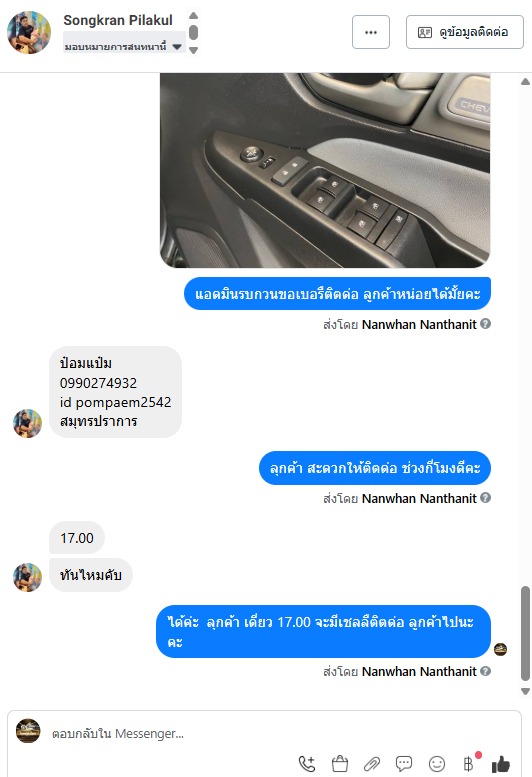
Task: Open the shopping bag icon in composer
Action: coord(340,764)
